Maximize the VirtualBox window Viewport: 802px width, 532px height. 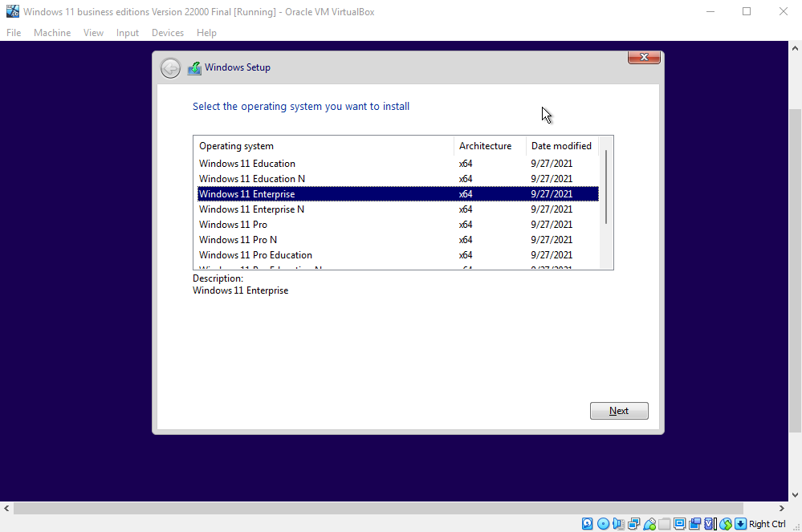click(747, 11)
